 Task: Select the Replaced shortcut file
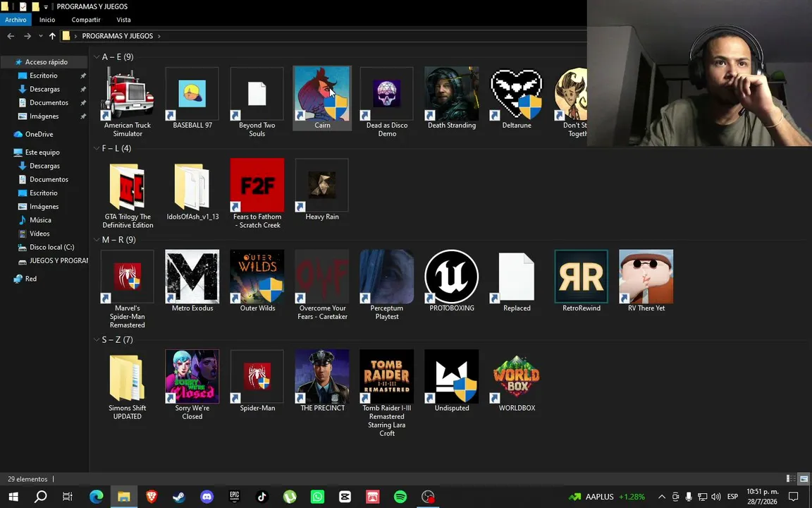[516, 281]
